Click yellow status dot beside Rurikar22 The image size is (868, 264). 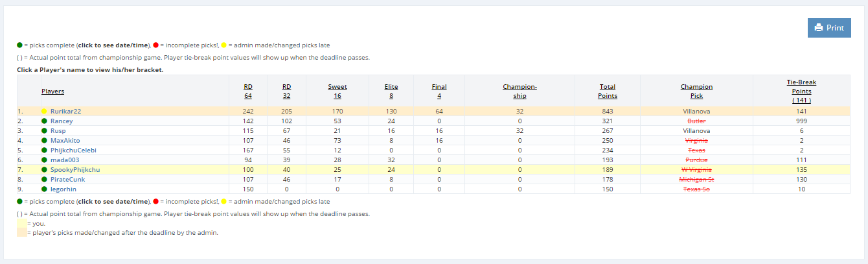pyautogui.click(x=44, y=111)
